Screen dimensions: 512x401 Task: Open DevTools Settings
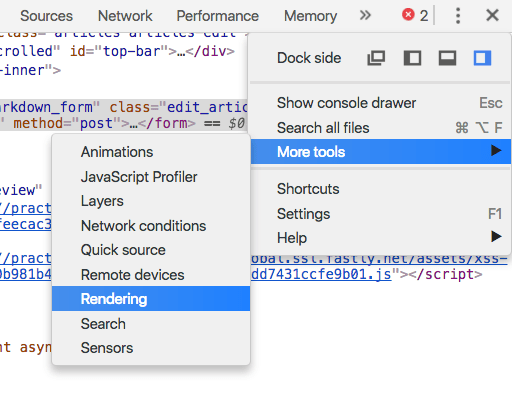380,214
